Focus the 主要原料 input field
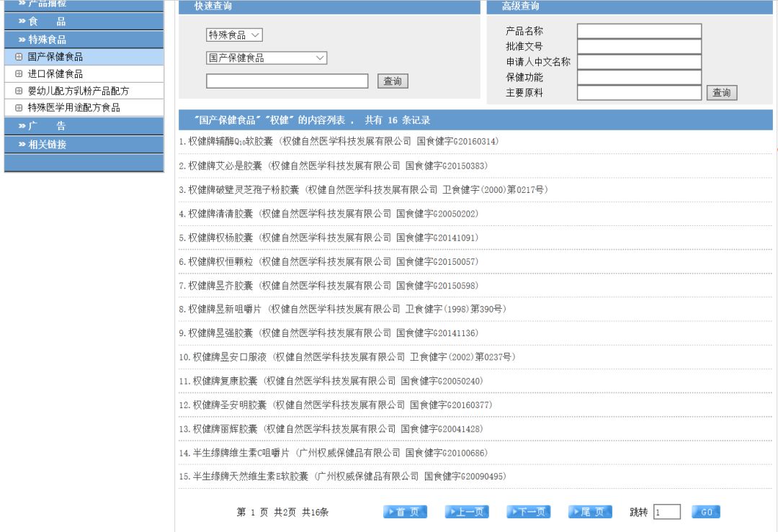The height and width of the screenshot is (532, 778). point(639,93)
